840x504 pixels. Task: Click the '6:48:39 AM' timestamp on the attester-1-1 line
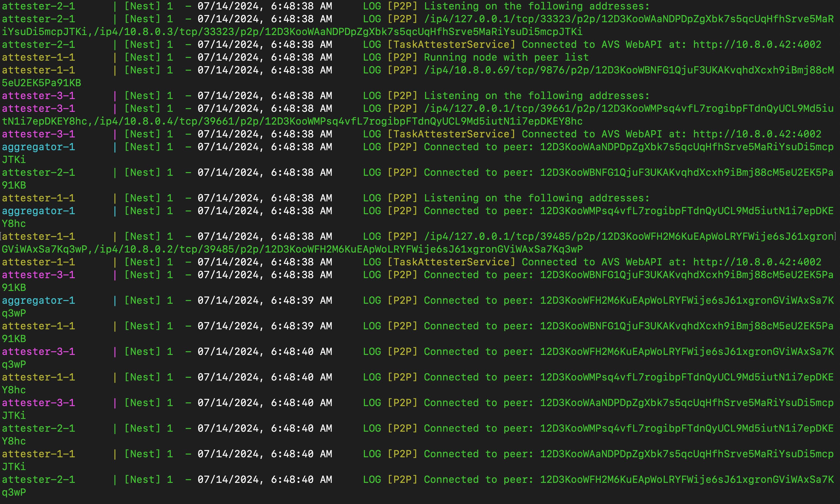(x=302, y=326)
